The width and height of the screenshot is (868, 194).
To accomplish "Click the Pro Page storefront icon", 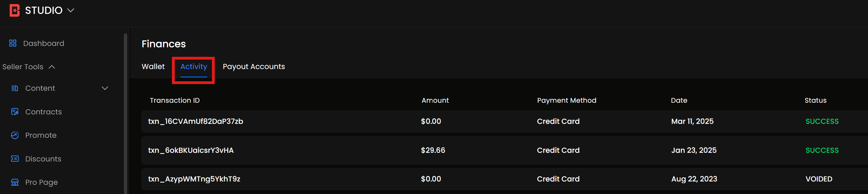I will pos(15,182).
